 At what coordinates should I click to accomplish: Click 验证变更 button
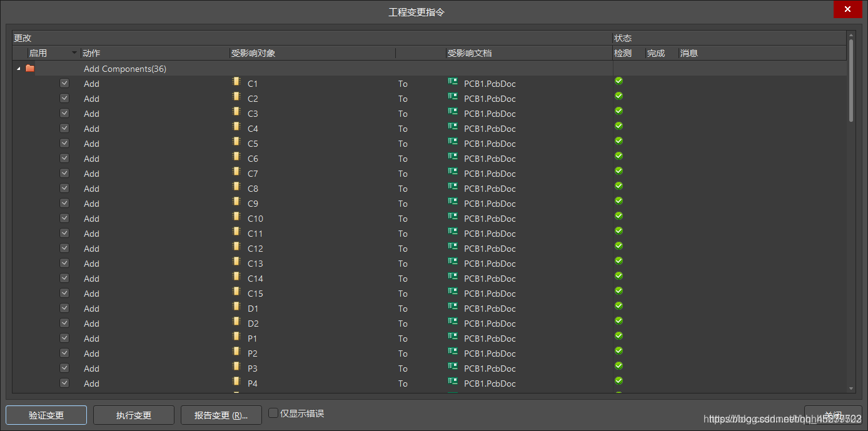(46, 415)
